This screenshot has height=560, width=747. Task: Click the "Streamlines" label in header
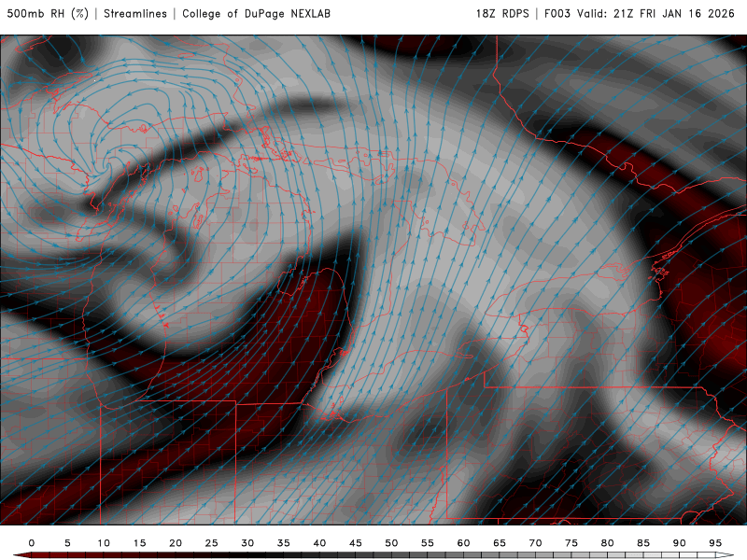[135, 13]
